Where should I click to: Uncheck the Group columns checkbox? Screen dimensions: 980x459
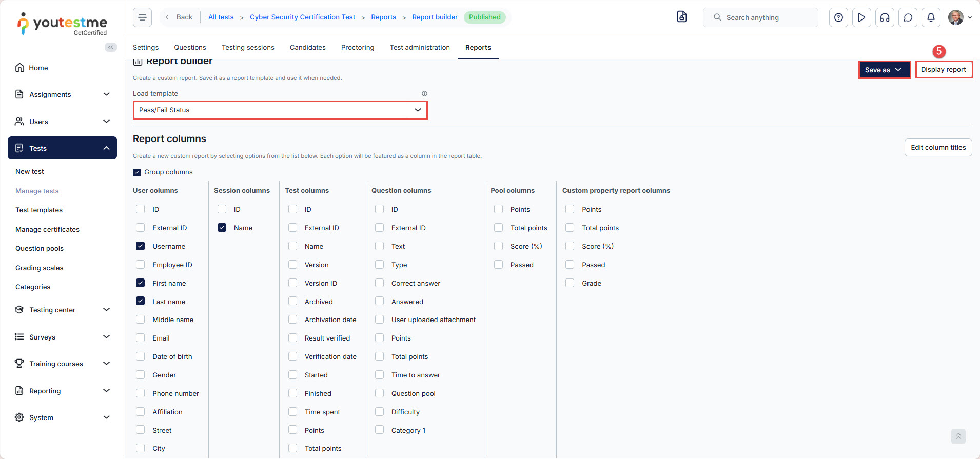[x=137, y=172]
